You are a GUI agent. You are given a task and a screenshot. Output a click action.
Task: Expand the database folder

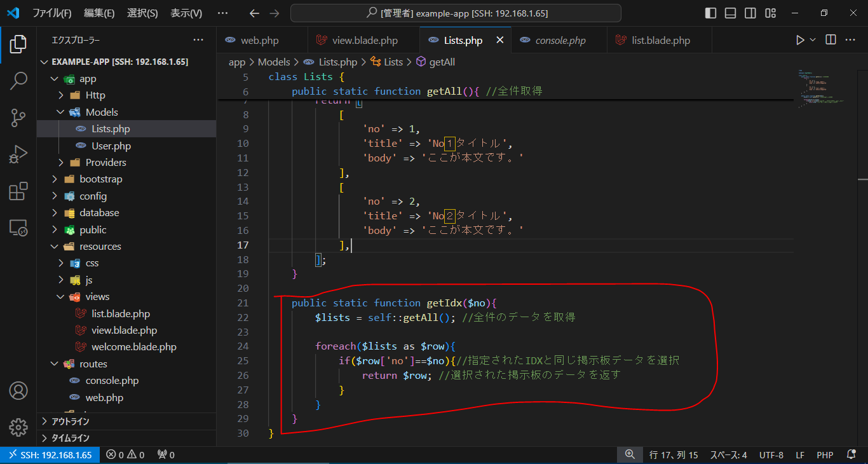pos(126,212)
